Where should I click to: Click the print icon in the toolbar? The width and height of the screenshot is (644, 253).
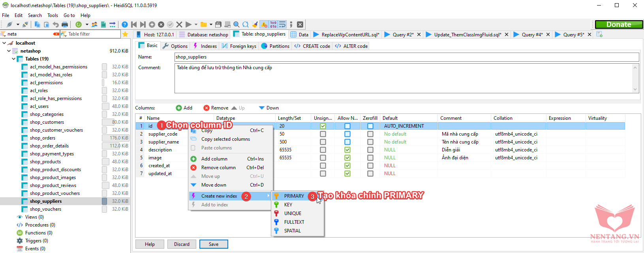[64, 25]
